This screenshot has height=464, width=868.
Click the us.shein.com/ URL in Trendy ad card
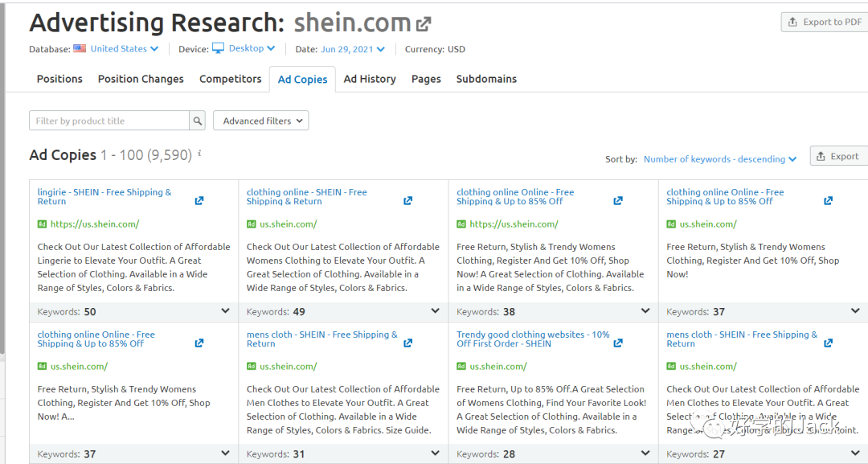tap(498, 367)
